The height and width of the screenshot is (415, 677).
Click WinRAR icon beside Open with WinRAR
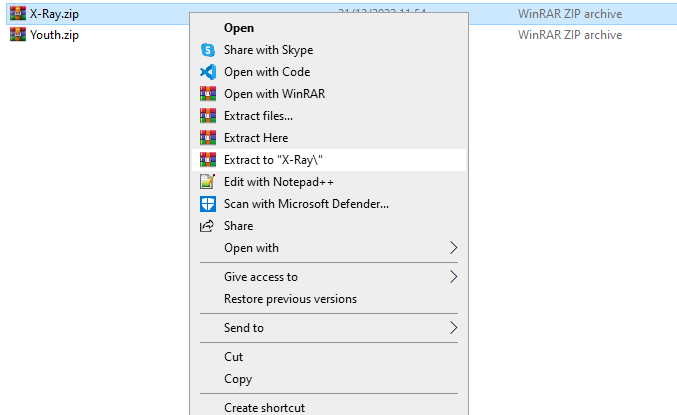208,94
